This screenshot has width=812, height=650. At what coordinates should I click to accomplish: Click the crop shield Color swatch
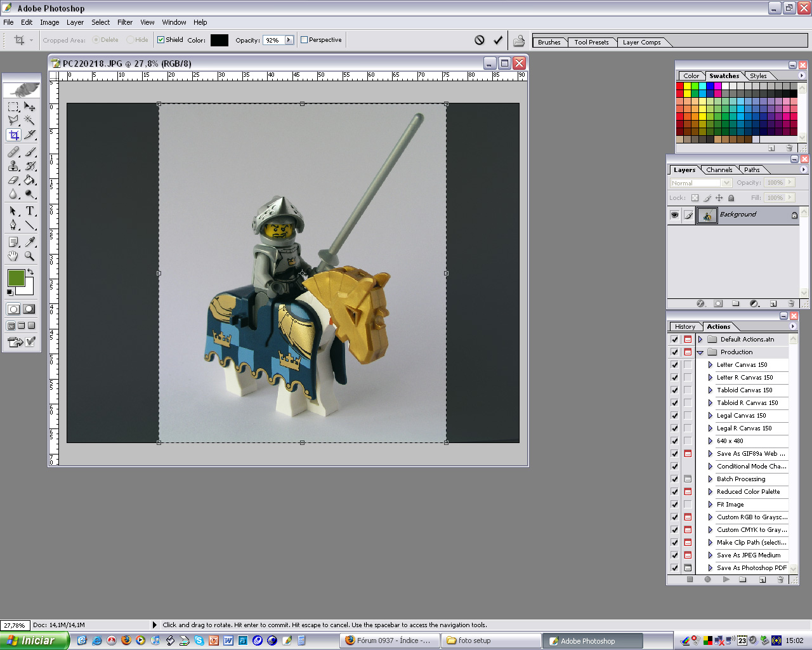[219, 40]
